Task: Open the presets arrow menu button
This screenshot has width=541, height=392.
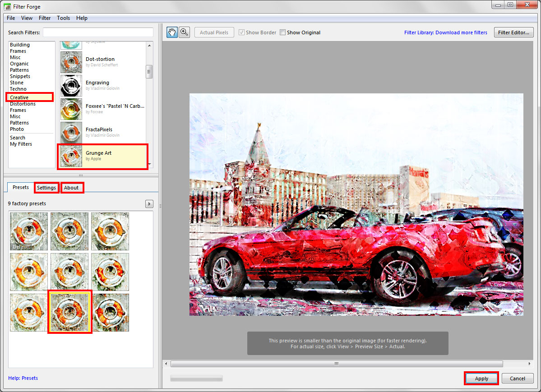Action: click(x=149, y=204)
